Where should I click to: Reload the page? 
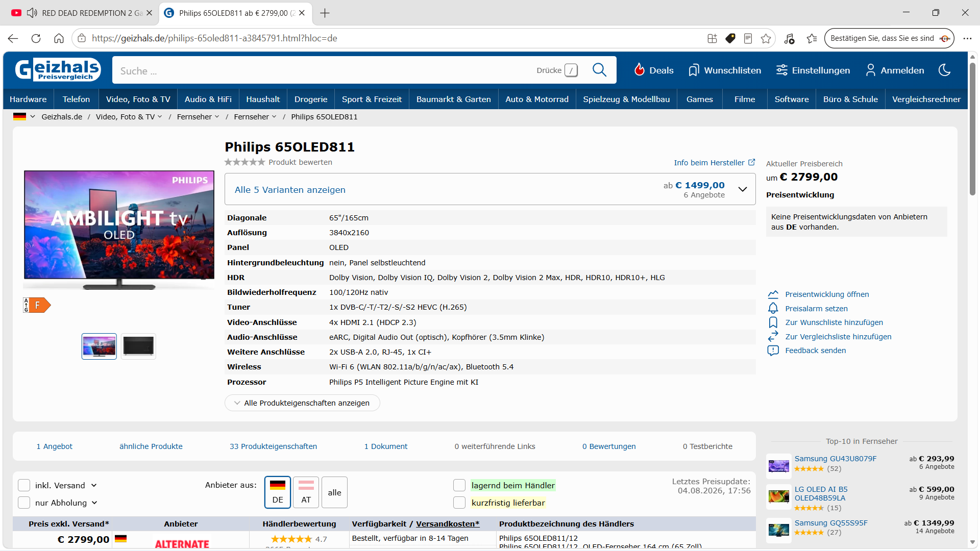36,38
